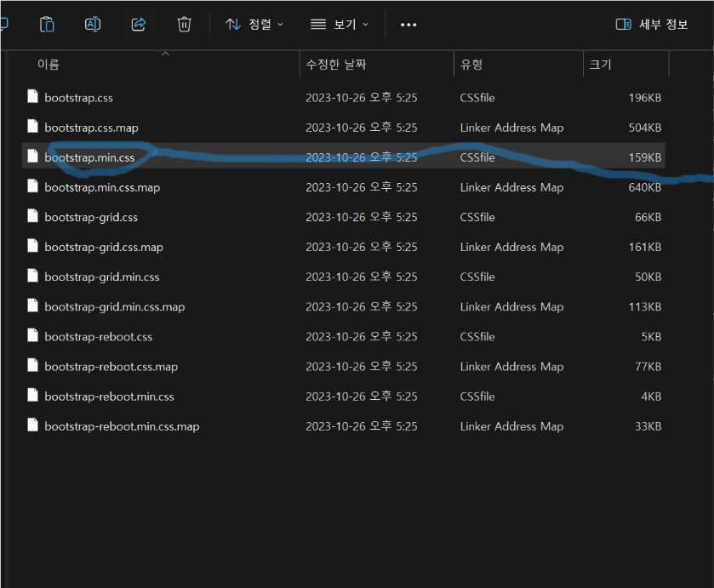Click the file icon of bootstrap.min.css.map

pos(32,186)
